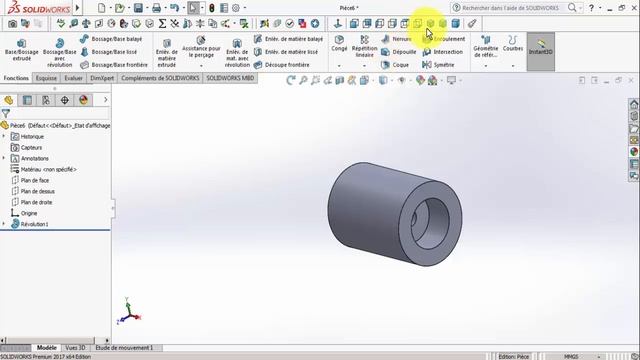
Task: Choose the Coque shell tool
Action: 395,65
